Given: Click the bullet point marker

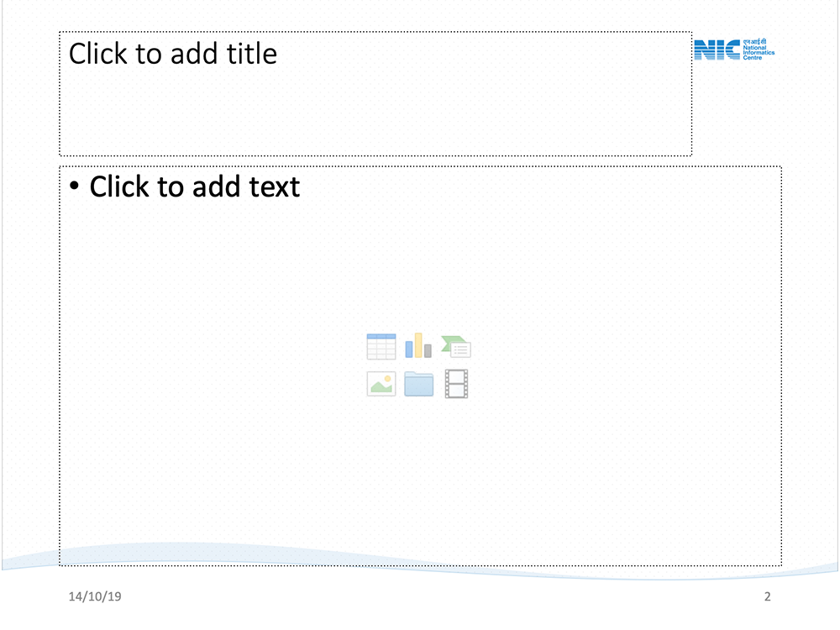Looking at the screenshot, I should (75, 186).
